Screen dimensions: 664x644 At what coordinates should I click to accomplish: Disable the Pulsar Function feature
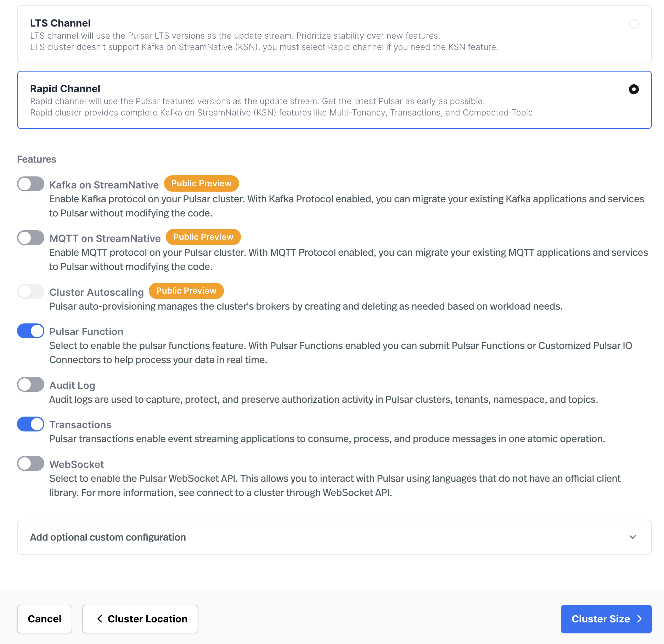[30, 331]
